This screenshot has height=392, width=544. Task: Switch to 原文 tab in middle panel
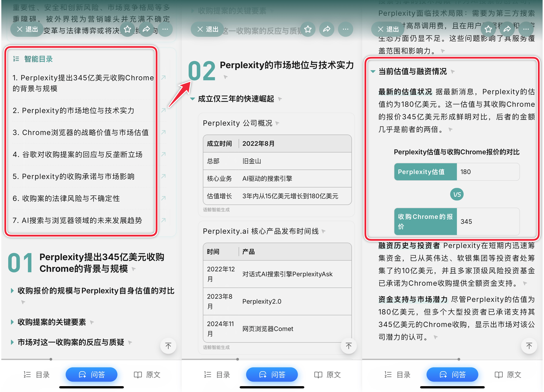pyautogui.click(x=327, y=375)
